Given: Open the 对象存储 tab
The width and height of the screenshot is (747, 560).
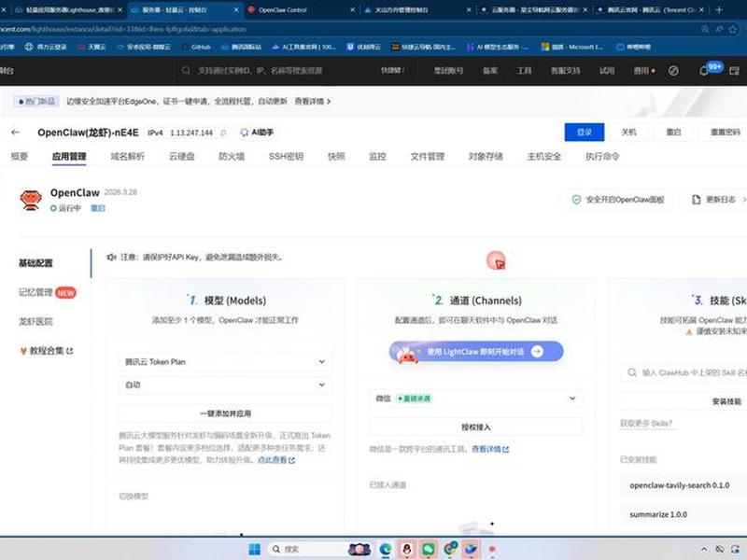Looking at the screenshot, I should click(x=486, y=156).
